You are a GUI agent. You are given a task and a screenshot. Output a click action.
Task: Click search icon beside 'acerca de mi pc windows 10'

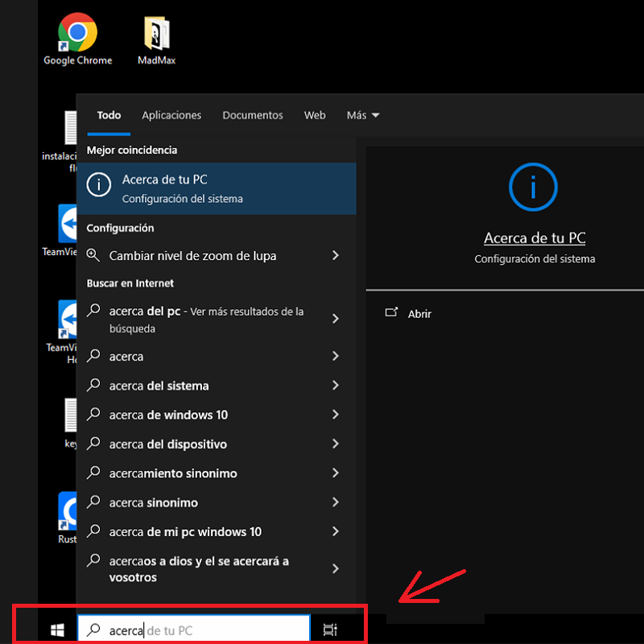[x=93, y=531]
